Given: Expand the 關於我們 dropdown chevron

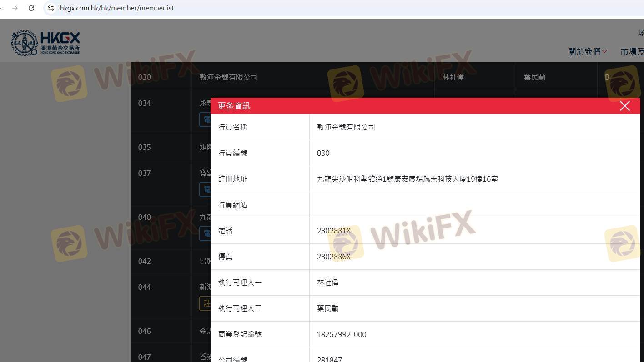Looking at the screenshot, I should click(605, 52).
